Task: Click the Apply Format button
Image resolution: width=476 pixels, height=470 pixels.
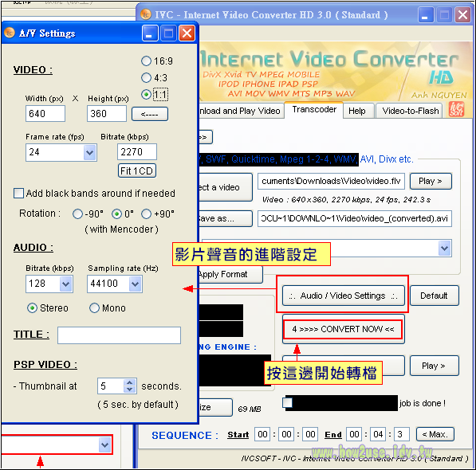Action: (x=230, y=274)
